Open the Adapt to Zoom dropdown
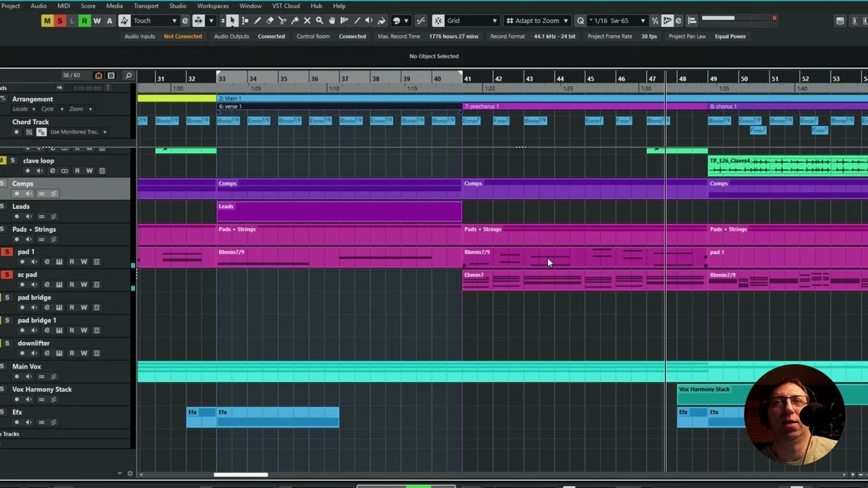The height and width of the screenshot is (488, 868). pos(537,20)
